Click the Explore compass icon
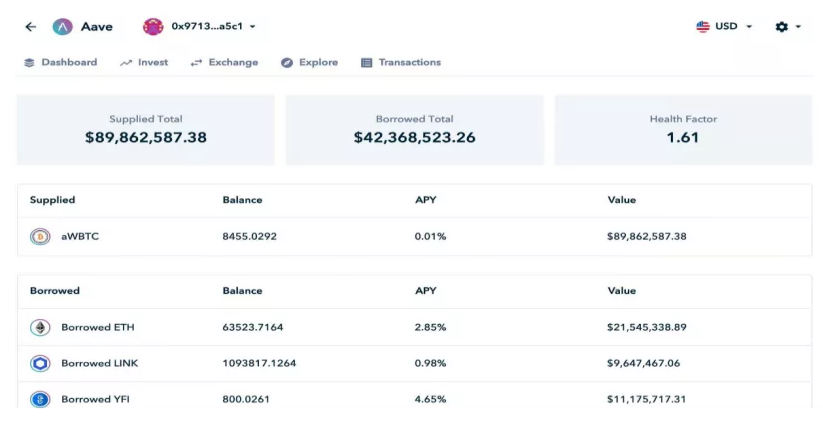Image resolution: width=823 pixels, height=424 pixels. point(287,62)
